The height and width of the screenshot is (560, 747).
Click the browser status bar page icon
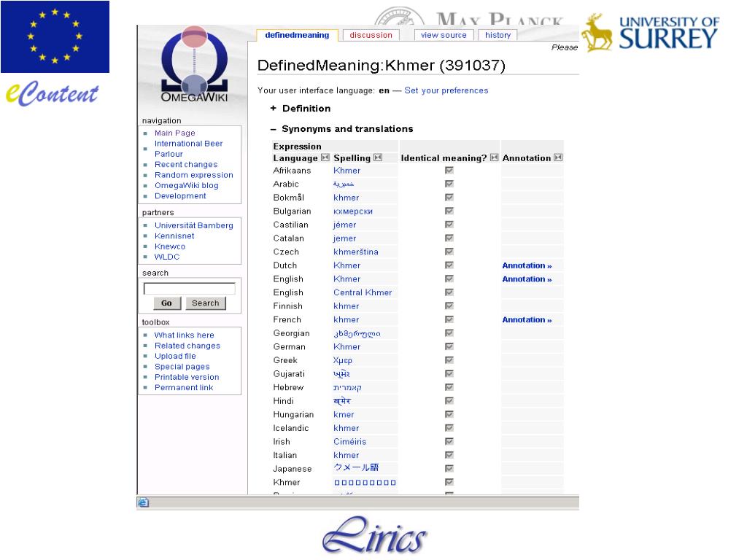pos(143,502)
